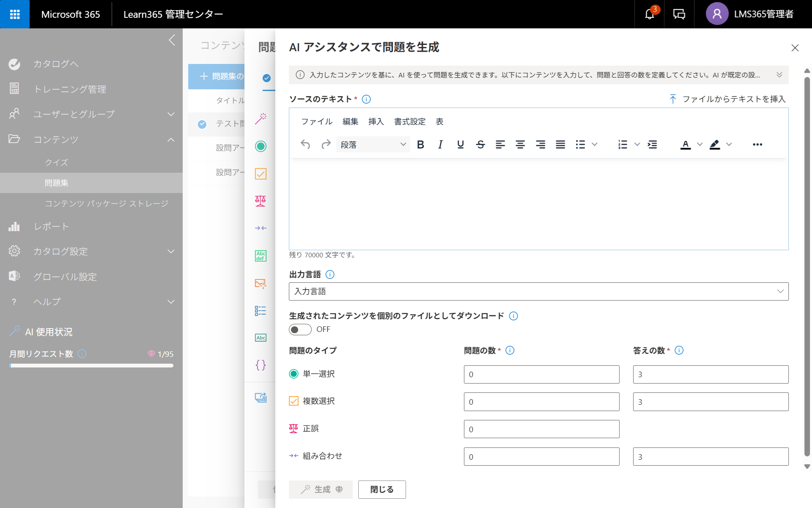Viewport: 812px width, 508px height.
Task: Expand Users and Groups menu
Action: (171, 114)
